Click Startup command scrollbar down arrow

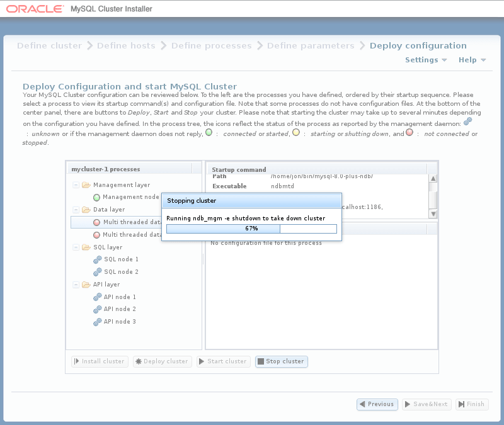[x=433, y=214]
